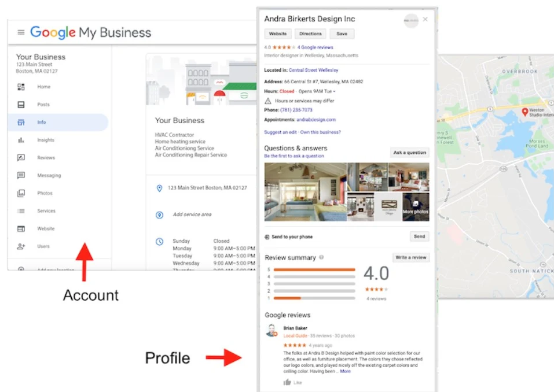The image size is (554, 392).
Task: Manage Users via the sidebar icon
Action: (x=20, y=246)
